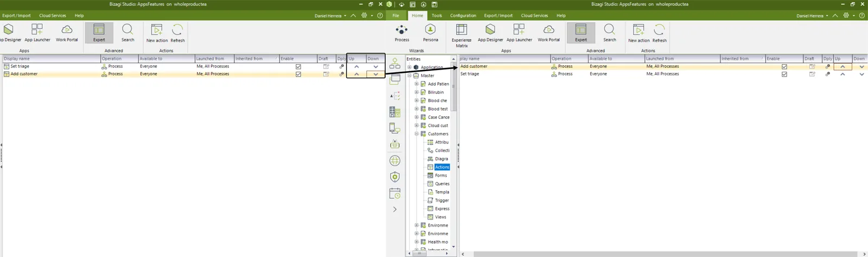The height and width of the screenshot is (257, 868).
Task: Refresh the actions list in right window
Action: coord(659,34)
